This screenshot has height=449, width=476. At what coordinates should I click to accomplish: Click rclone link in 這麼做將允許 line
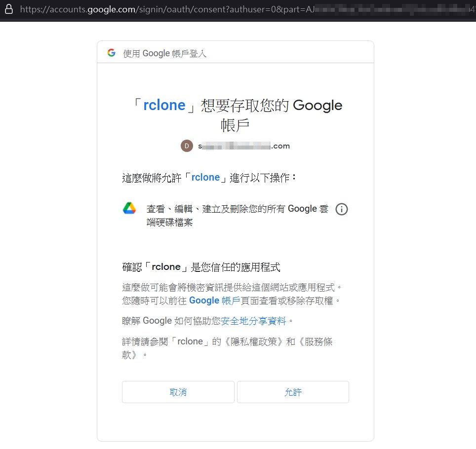(x=205, y=178)
